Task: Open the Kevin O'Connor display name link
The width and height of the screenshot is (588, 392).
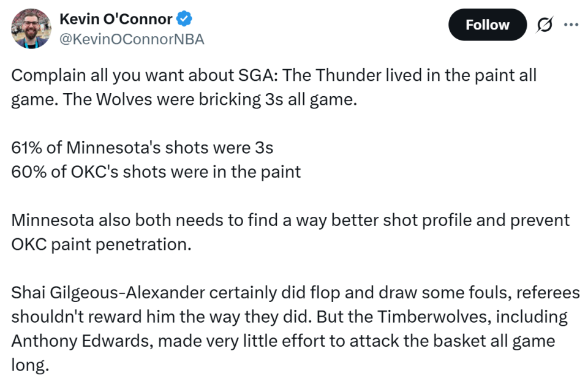Action: click(x=116, y=19)
